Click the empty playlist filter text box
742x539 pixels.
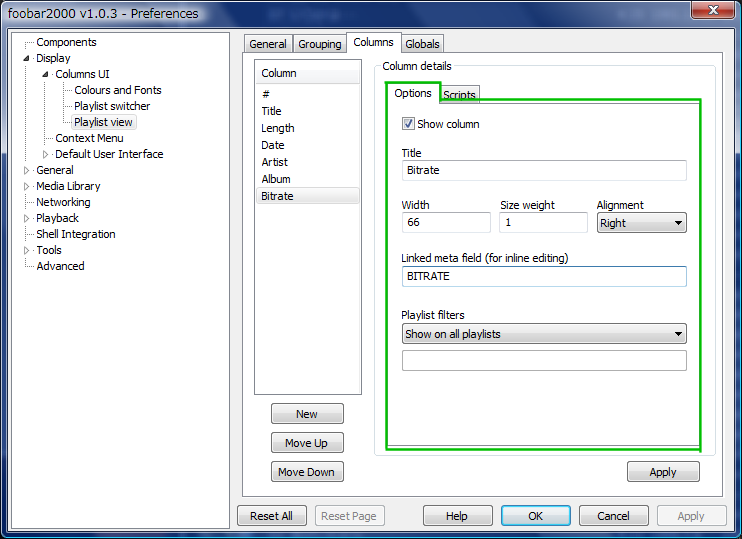[544, 361]
